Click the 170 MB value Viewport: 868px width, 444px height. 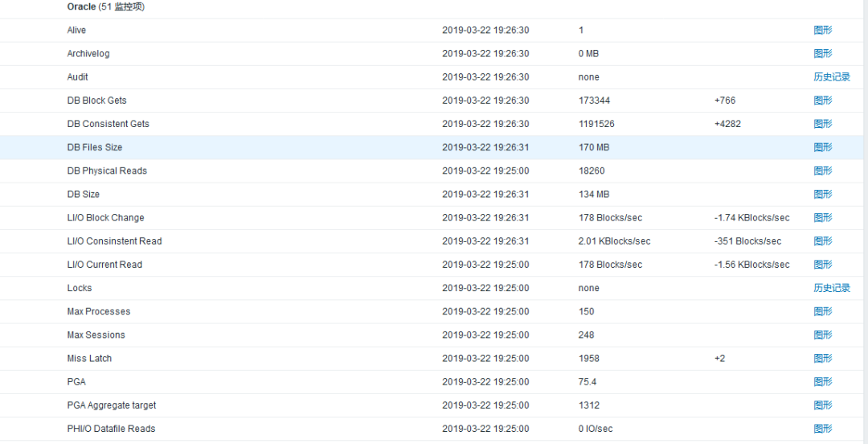594,147
